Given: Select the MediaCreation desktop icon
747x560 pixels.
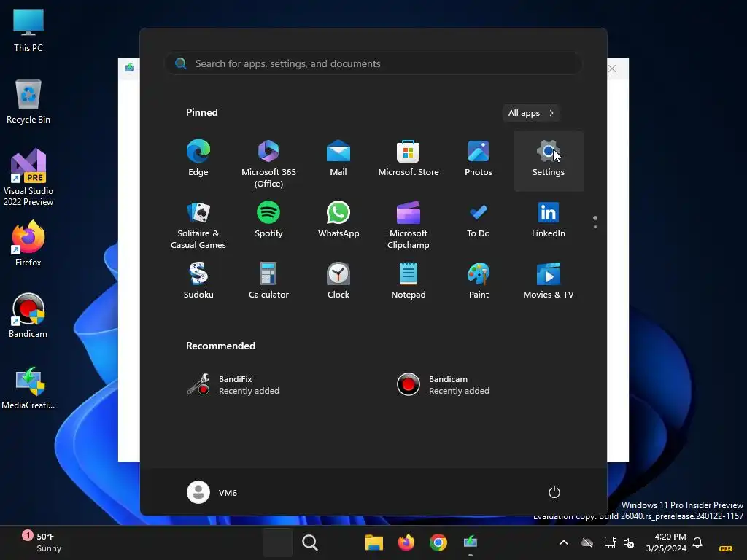Looking at the screenshot, I should tap(28, 388).
